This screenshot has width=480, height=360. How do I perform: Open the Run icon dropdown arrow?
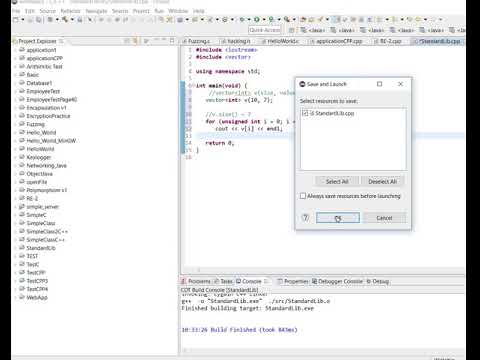(x=264, y=20)
